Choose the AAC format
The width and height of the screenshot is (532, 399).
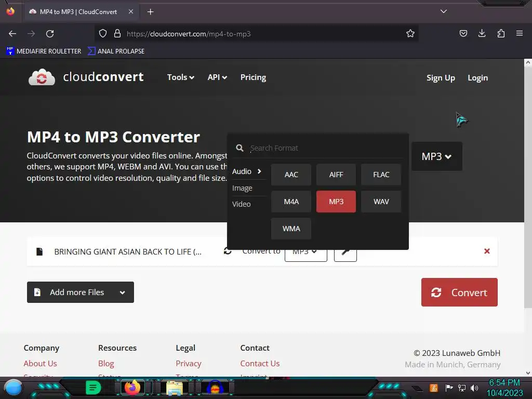pyautogui.click(x=291, y=175)
